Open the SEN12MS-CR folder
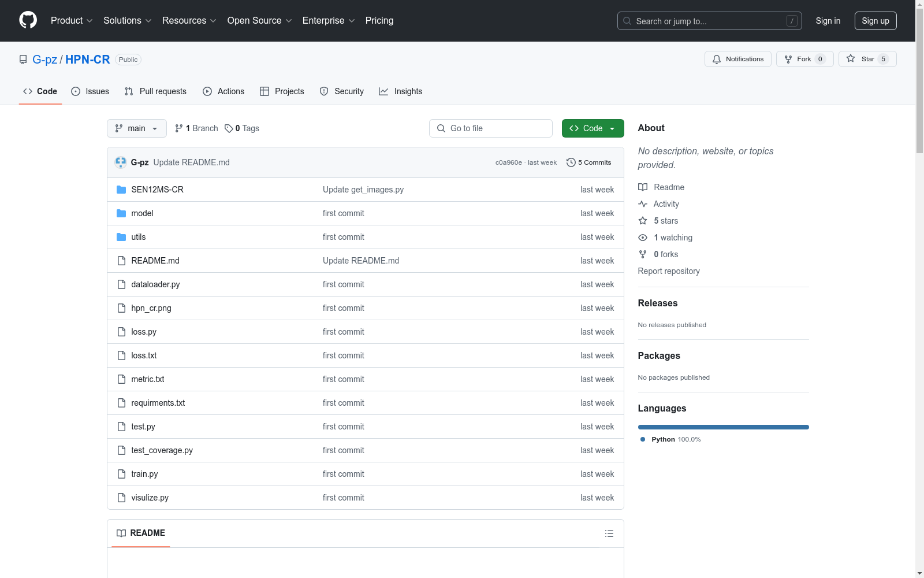Image resolution: width=924 pixels, height=578 pixels. (157, 190)
